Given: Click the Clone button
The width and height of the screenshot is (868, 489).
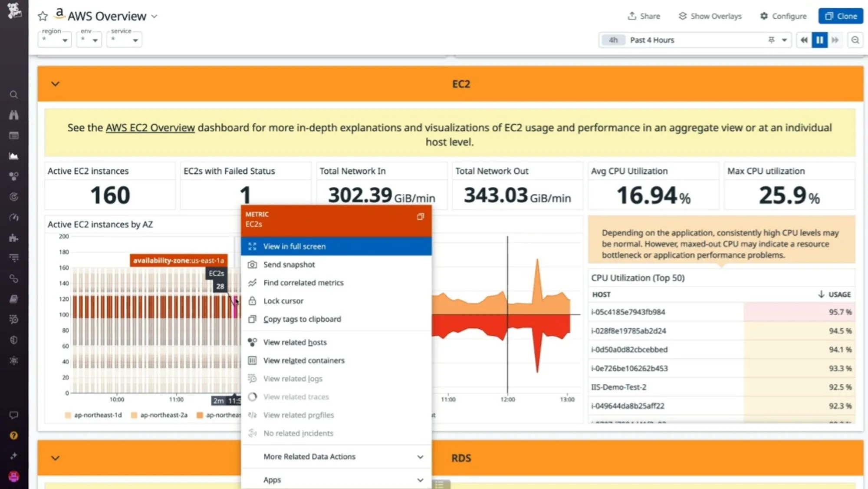Looking at the screenshot, I should 841,16.
